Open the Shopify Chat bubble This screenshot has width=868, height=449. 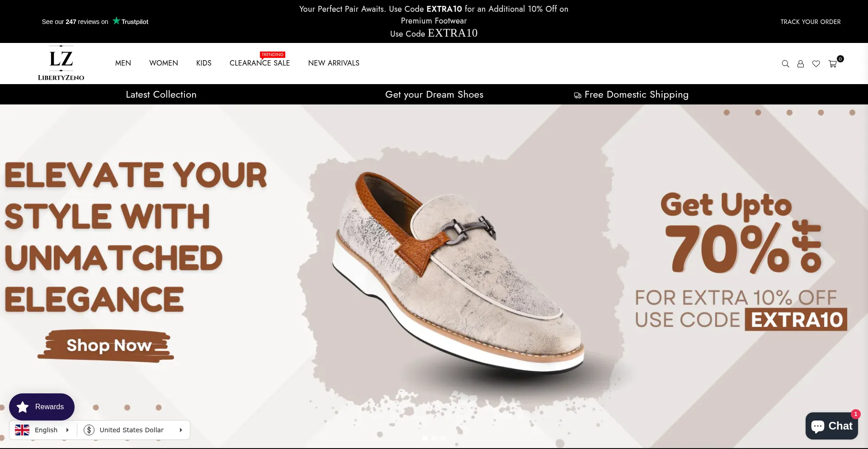(x=832, y=426)
